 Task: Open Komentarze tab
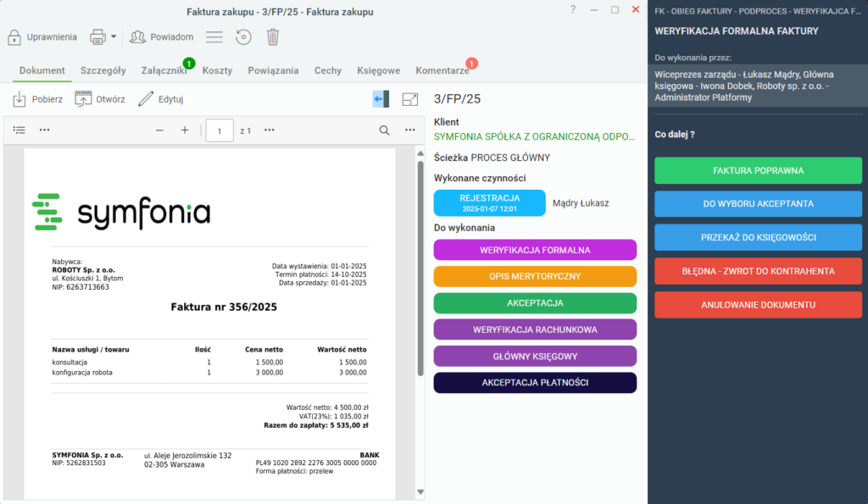[x=442, y=71]
